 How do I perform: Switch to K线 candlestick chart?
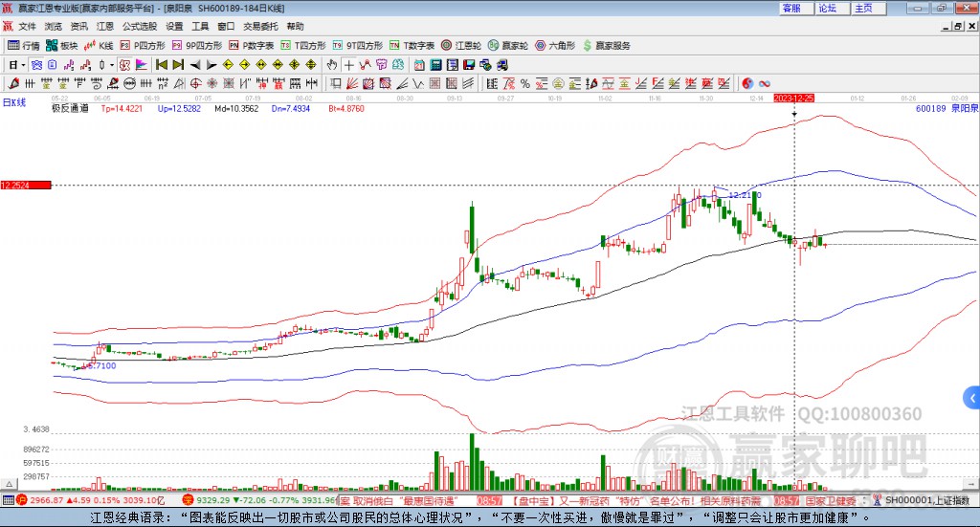pyautogui.click(x=99, y=46)
